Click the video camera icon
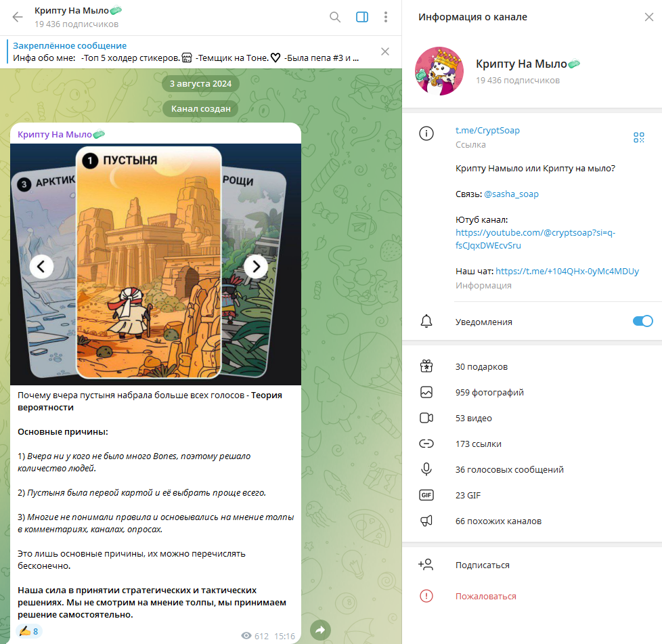 point(426,418)
